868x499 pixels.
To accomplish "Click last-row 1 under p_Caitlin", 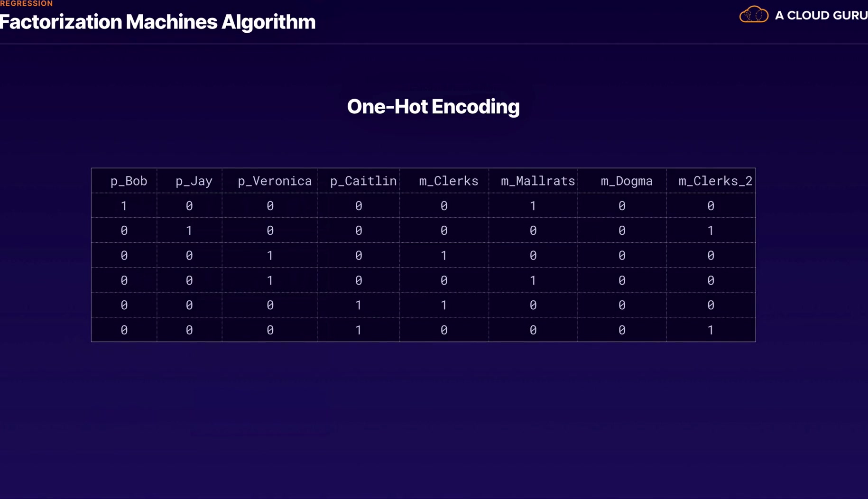I will click(x=359, y=330).
